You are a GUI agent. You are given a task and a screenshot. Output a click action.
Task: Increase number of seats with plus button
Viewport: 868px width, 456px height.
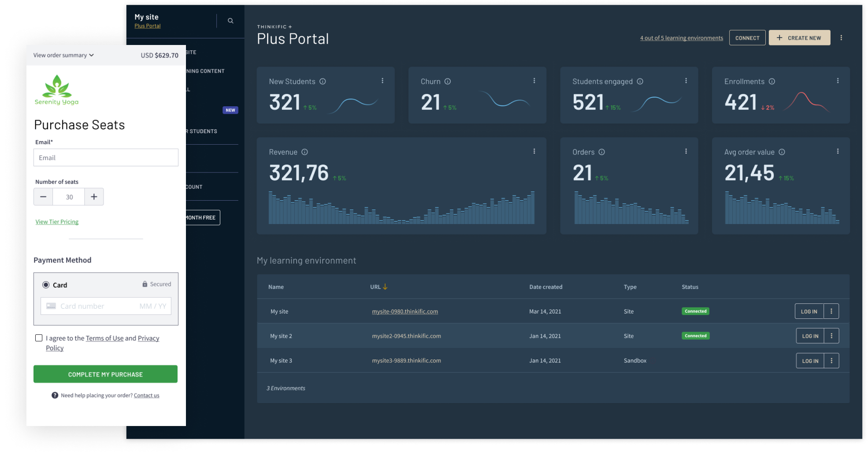tap(94, 197)
